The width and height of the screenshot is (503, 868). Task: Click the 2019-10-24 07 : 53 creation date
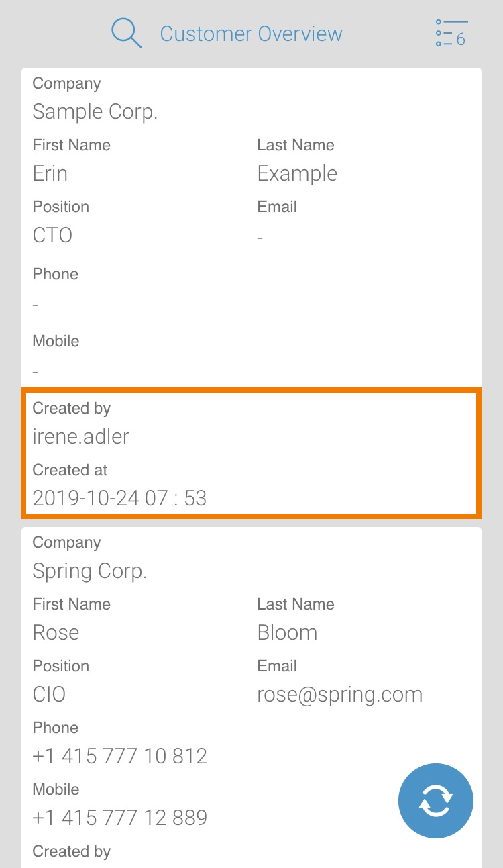pyautogui.click(x=119, y=498)
